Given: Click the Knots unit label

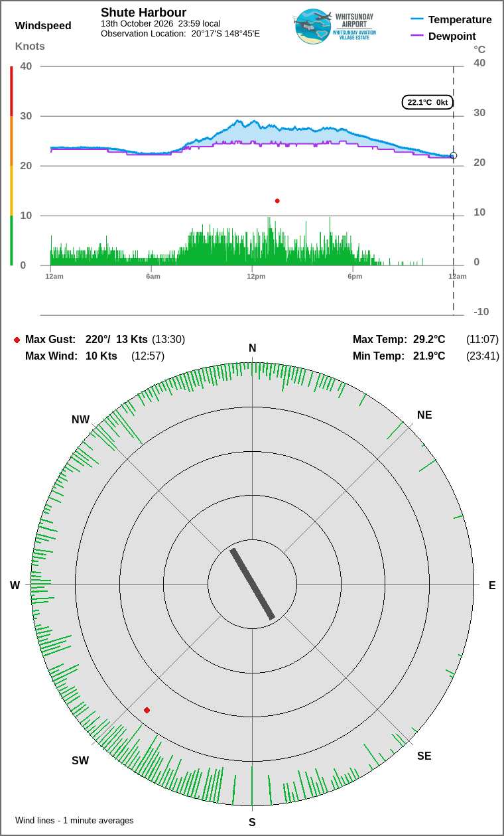Looking at the screenshot, I should 30,46.
